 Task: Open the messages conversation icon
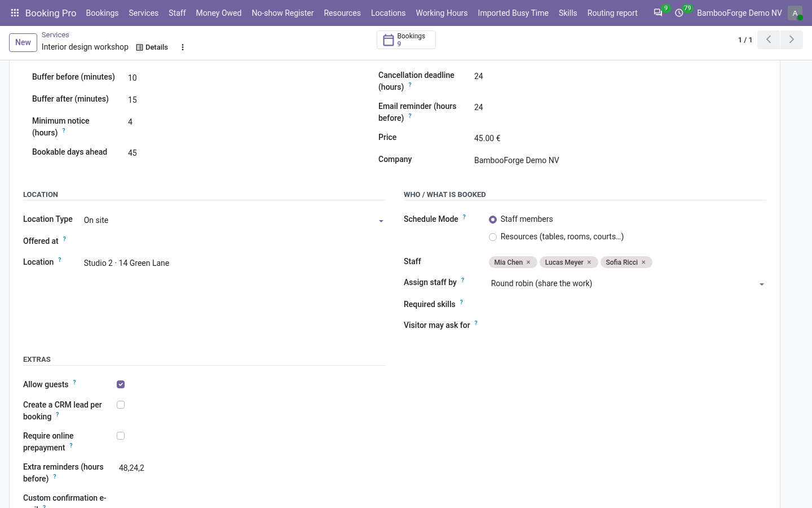[658, 13]
